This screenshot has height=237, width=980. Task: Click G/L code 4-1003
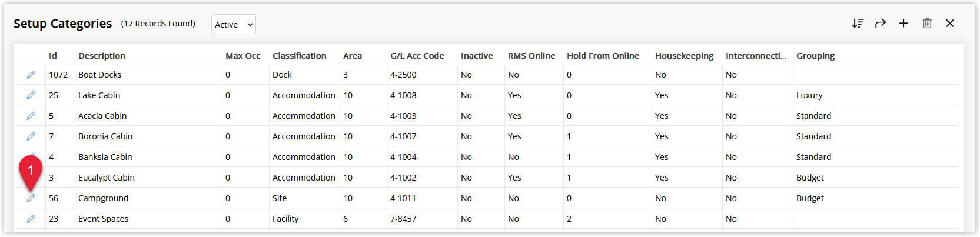pyautogui.click(x=403, y=116)
